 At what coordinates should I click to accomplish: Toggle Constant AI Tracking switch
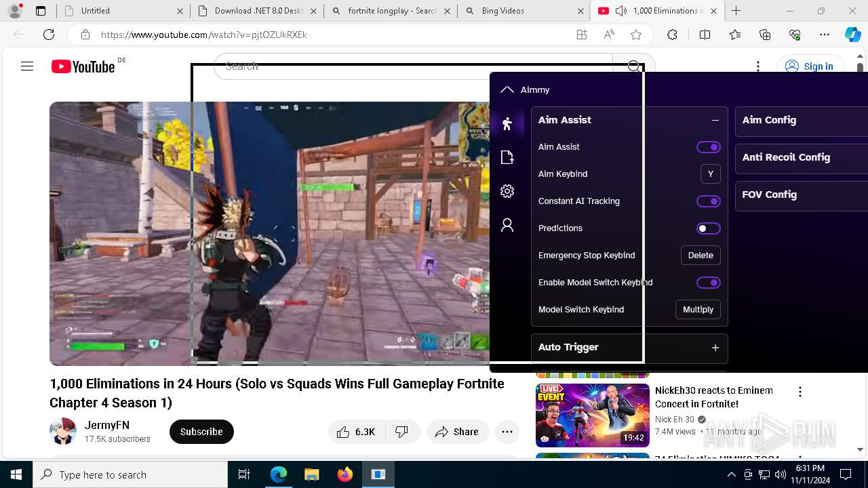709,201
